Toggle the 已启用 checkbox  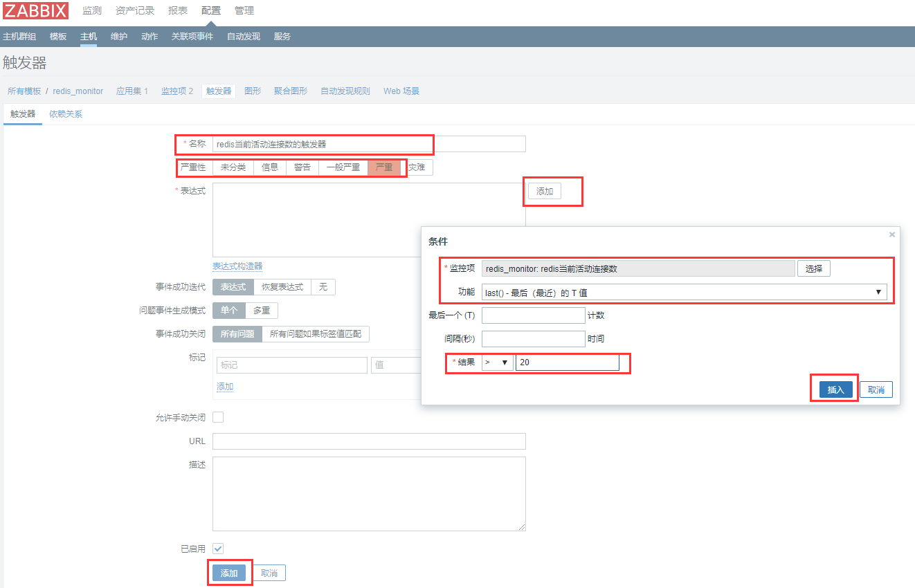click(218, 549)
